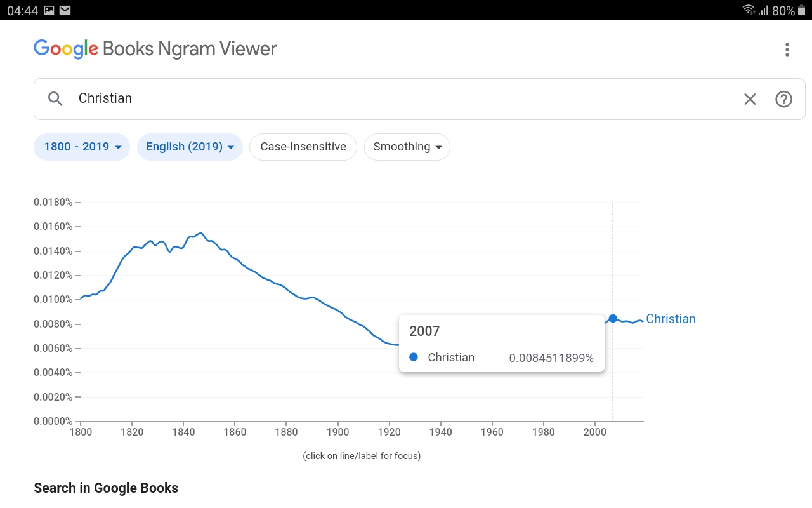Tap the Google Books Ngram Viewer logo
Image resolution: width=812 pixels, height=508 pixels.
155,49
